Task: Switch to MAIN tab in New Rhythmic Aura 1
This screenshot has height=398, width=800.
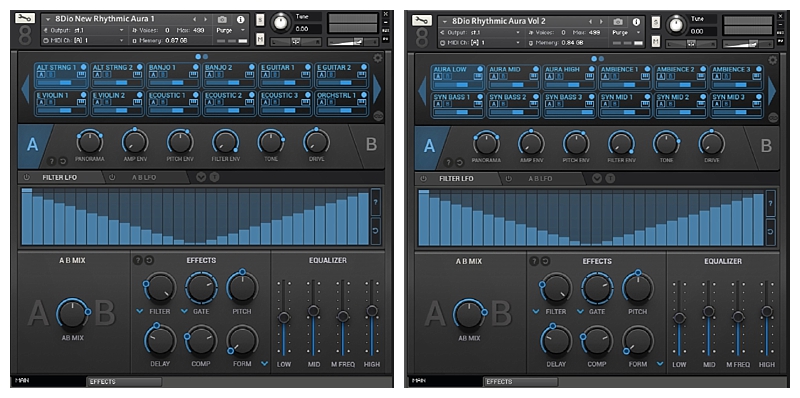Action: point(48,381)
